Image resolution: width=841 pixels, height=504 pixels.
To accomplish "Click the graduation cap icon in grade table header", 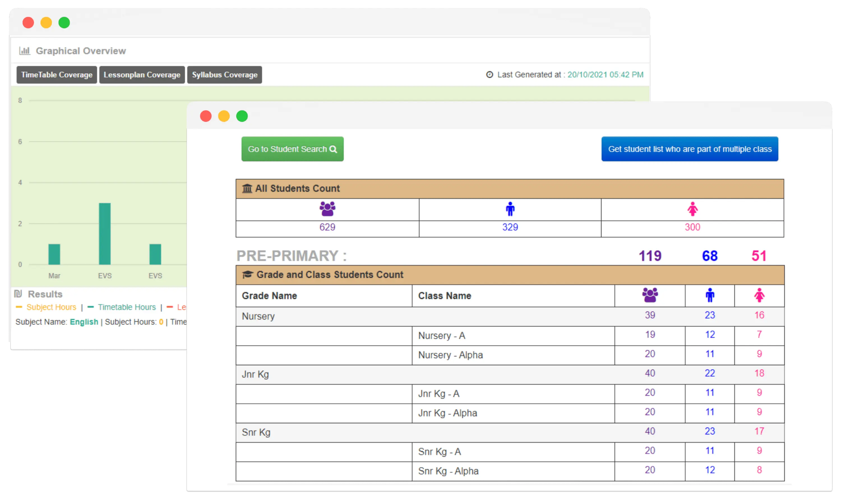I will [248, 274].
